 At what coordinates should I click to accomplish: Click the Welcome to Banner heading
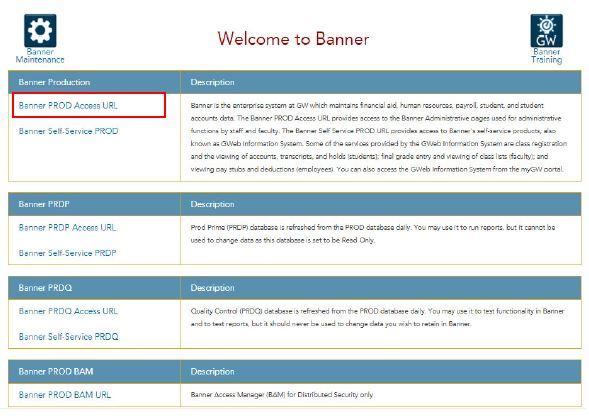click(x=293, y=39)
